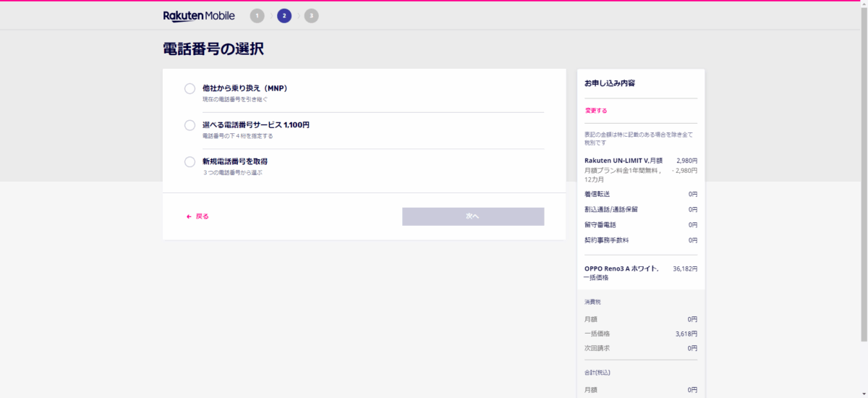This screenshot has width=868, height=398.
Task: Click the 次へ next button
Action: click(473, 216)
